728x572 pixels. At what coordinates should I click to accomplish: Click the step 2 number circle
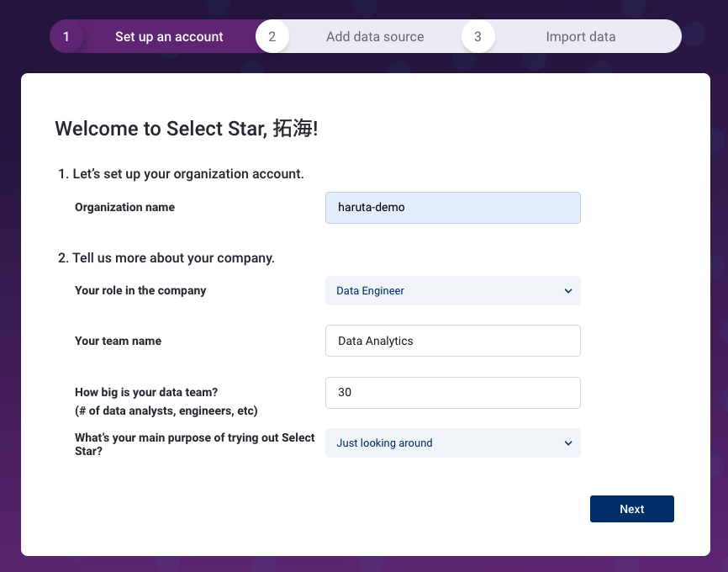click(x=272, y=36)
